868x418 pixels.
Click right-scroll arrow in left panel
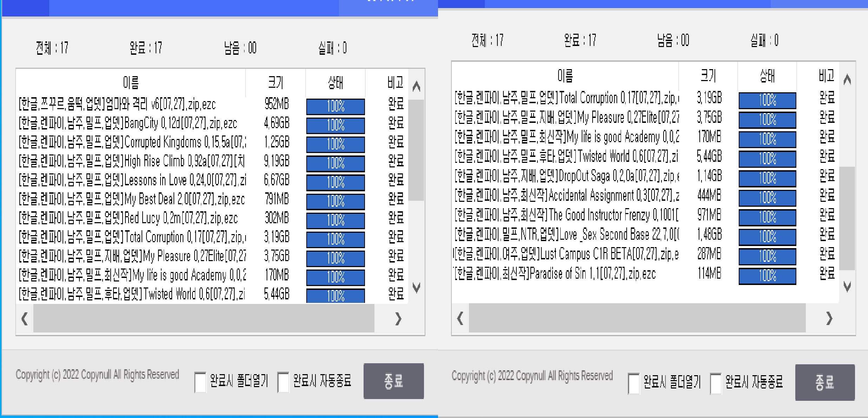click(x=398, y=319)
